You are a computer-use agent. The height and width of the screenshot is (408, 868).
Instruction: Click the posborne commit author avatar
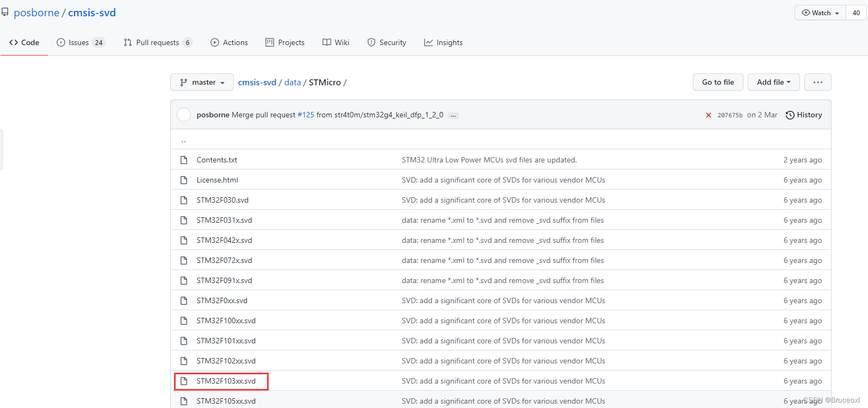click(x=184, y=115)
